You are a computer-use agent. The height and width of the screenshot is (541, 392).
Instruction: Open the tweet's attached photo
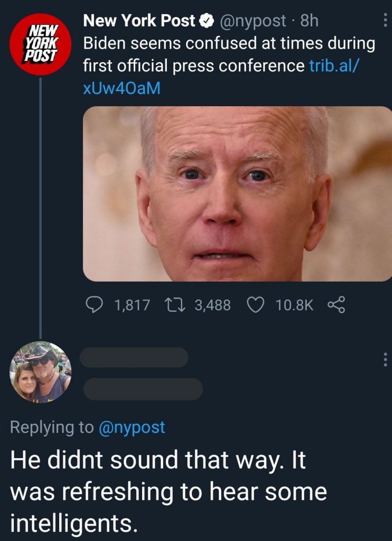237,193
